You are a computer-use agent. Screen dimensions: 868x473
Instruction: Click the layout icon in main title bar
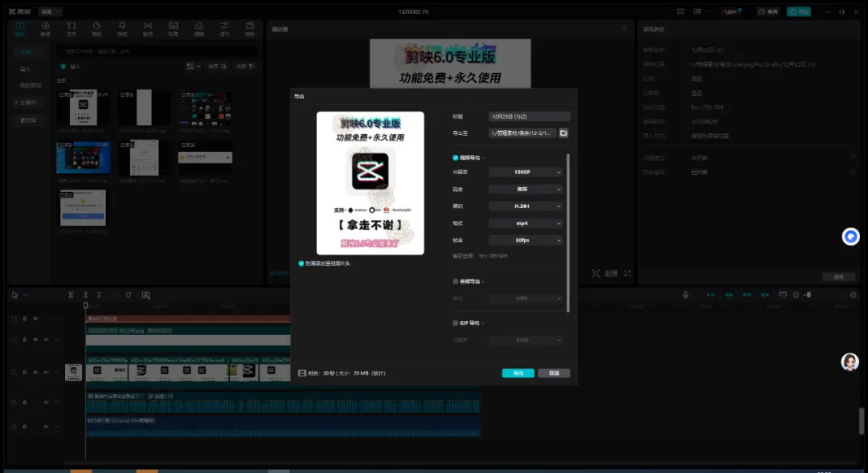pyautogui.click(x=697, y=11)
